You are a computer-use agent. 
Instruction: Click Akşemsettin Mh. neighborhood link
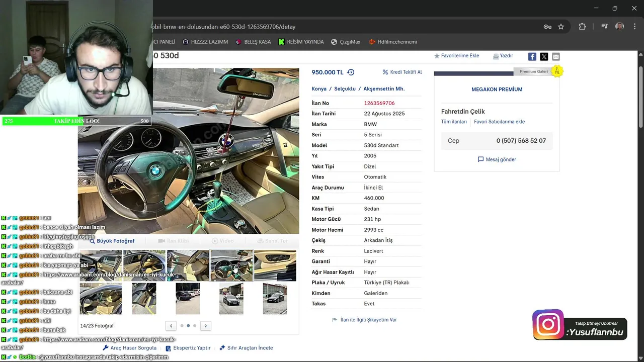(384, 89)
